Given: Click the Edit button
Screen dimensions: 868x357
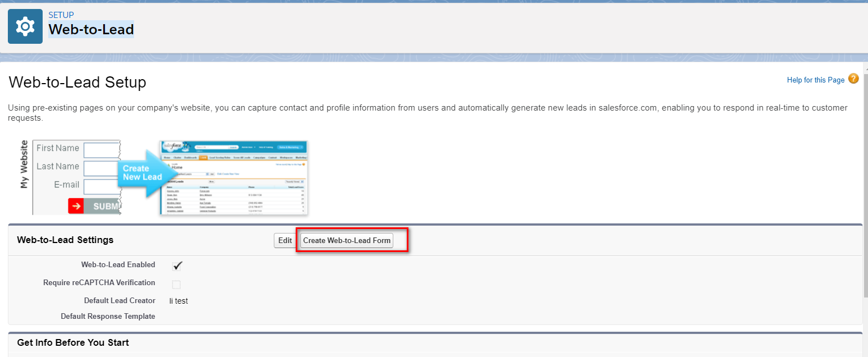Looking at the screenshot, I should coord(285,240).
